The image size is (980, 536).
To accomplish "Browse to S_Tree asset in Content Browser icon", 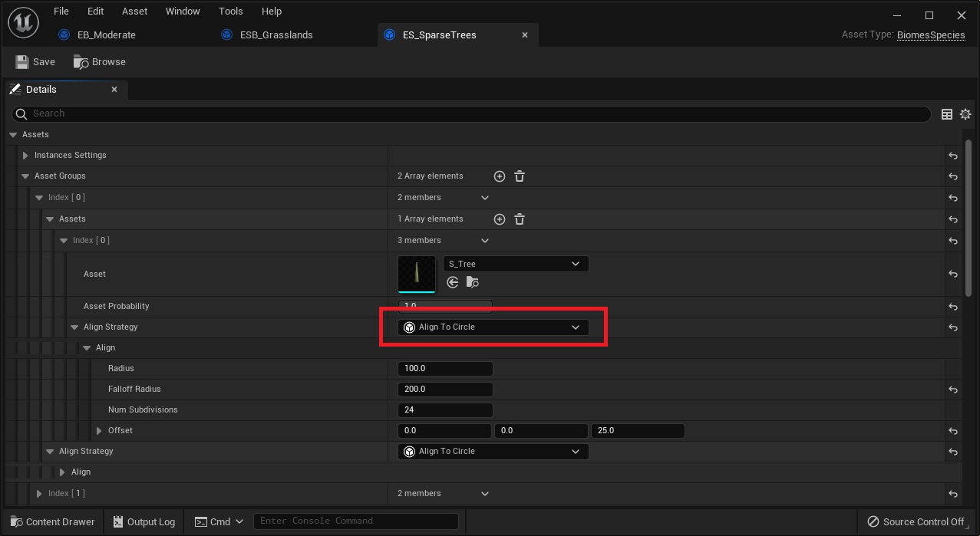I will tap(472, 283).
